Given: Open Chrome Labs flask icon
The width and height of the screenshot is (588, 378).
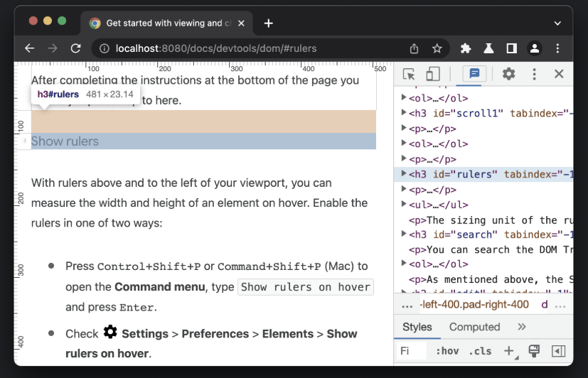Looking at the screenshot, I should click(x=488, y=48).
